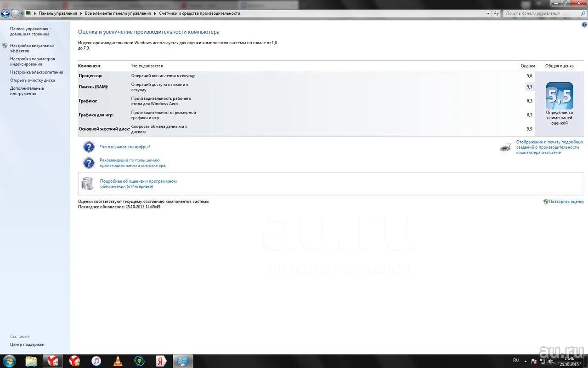Screen dimensions: 588x368
Task: Open 'Настройка электропитания' in the sidebar
Action: point(36,72)
